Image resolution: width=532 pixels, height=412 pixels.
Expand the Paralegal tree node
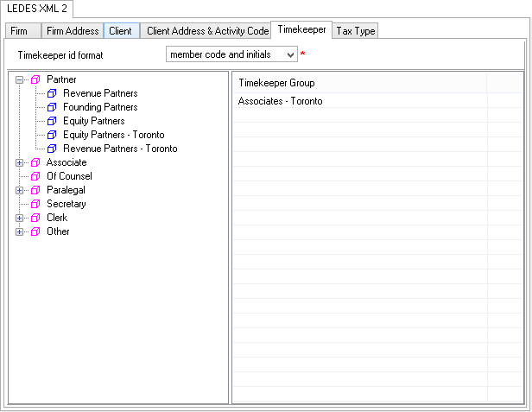pyautogui.click(x=19, y=190)
